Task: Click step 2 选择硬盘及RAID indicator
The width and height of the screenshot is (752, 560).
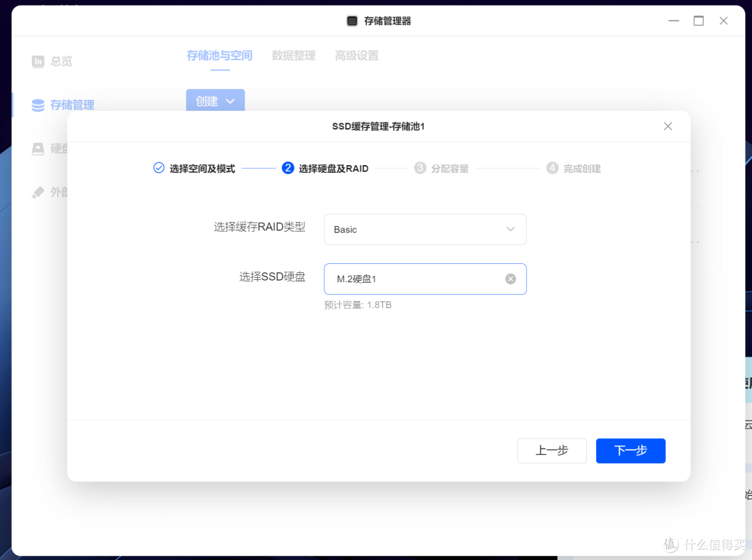Action: coord(325,169)
